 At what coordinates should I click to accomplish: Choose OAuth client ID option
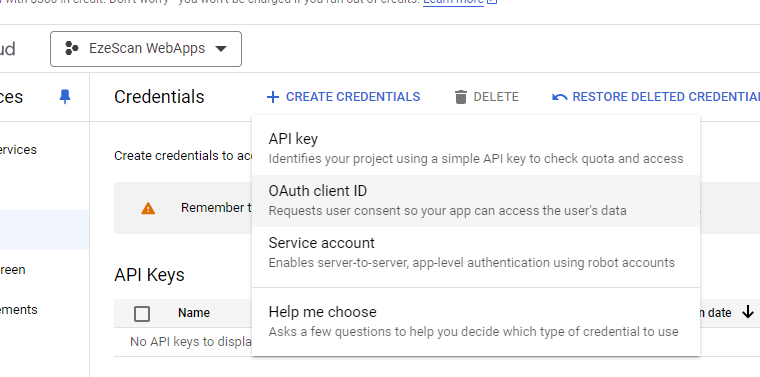point(476,201)
